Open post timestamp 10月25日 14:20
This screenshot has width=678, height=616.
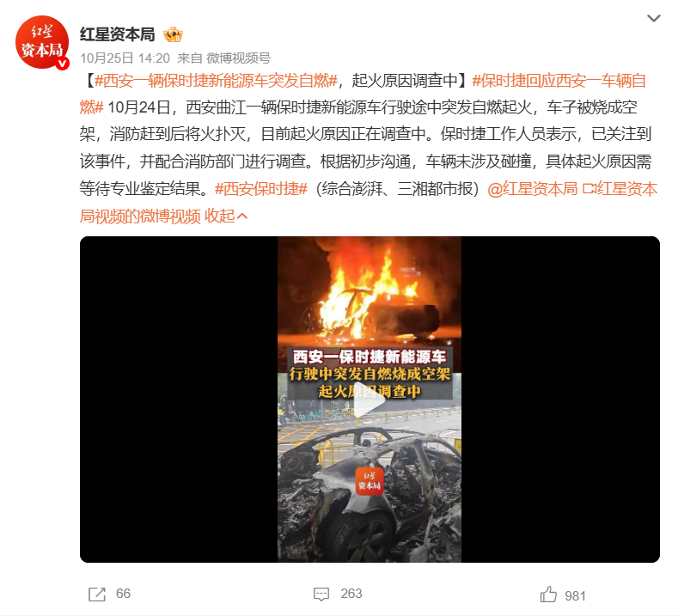click(x=125, y=58)
